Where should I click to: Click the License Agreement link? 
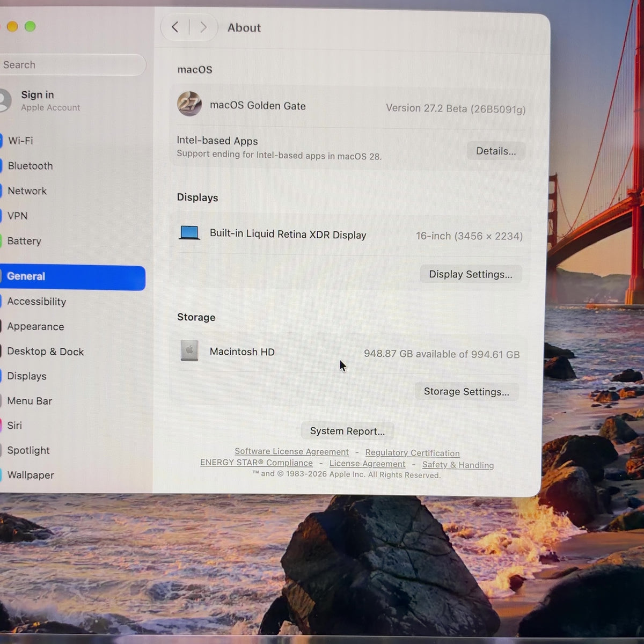point(367,464)
